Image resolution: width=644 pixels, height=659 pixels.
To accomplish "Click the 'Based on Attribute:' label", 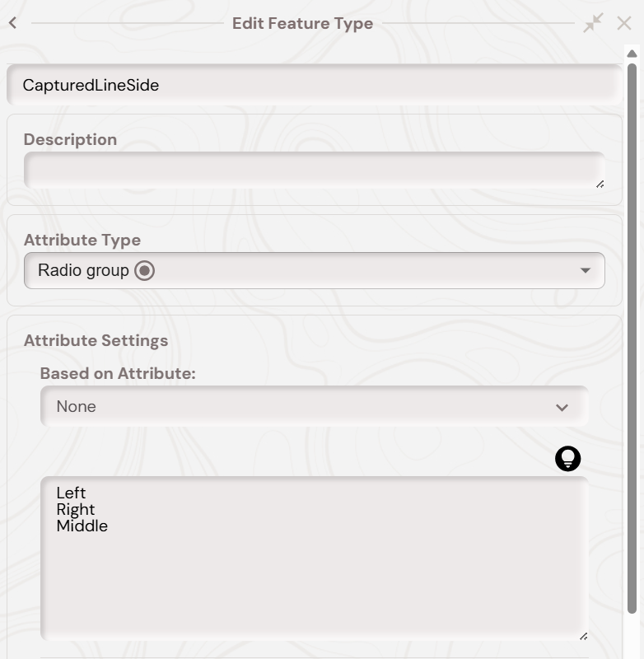I will 118,373.
